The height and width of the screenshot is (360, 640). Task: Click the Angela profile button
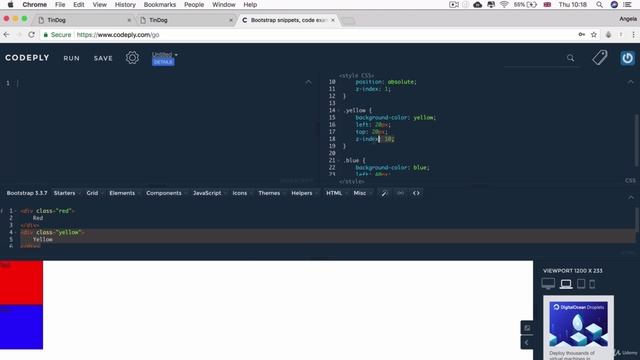click(628, 19)
